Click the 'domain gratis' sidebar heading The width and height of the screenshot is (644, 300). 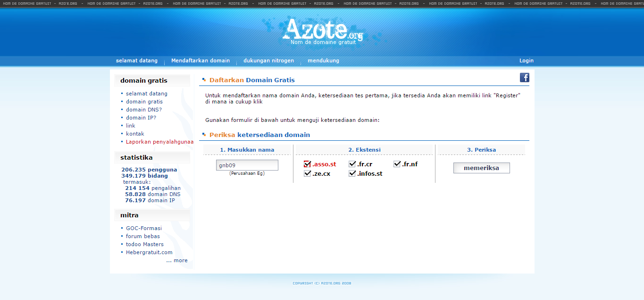[x=144, y=80]
